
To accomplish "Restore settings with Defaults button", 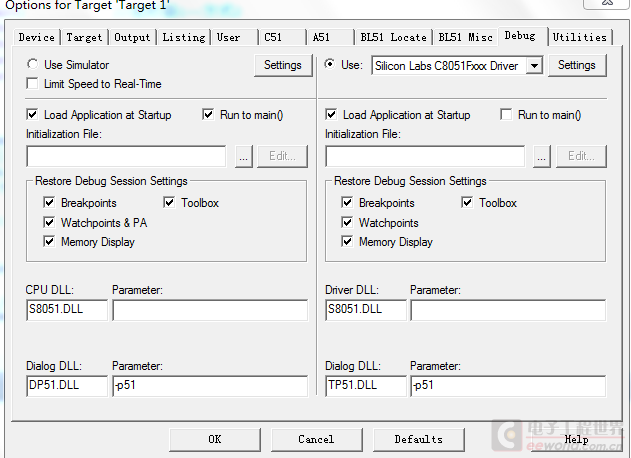I will [x=419, y=439].
